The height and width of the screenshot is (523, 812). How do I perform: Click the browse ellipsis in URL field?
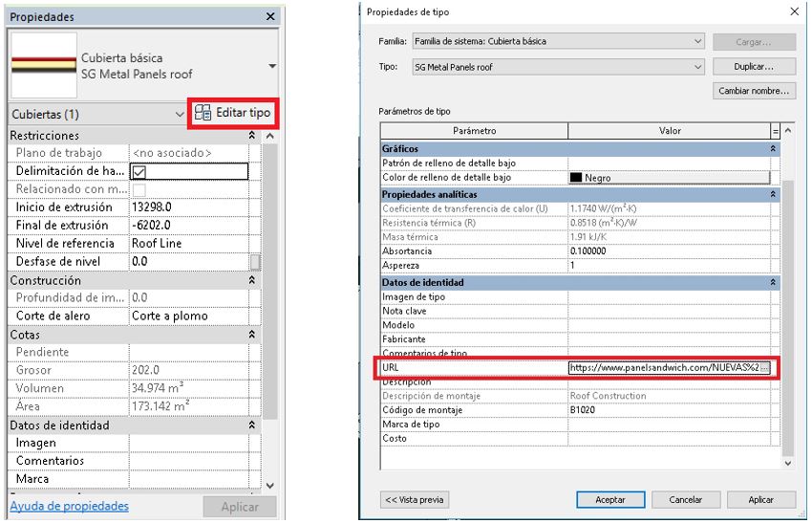[x=763, y=367]
